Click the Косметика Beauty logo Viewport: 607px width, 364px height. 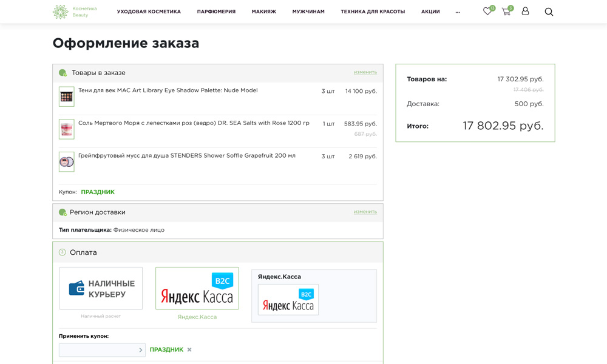[75, 12]
